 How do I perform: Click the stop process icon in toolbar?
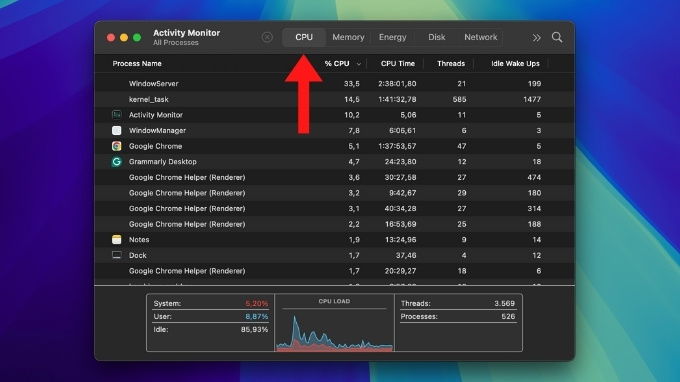267,37
